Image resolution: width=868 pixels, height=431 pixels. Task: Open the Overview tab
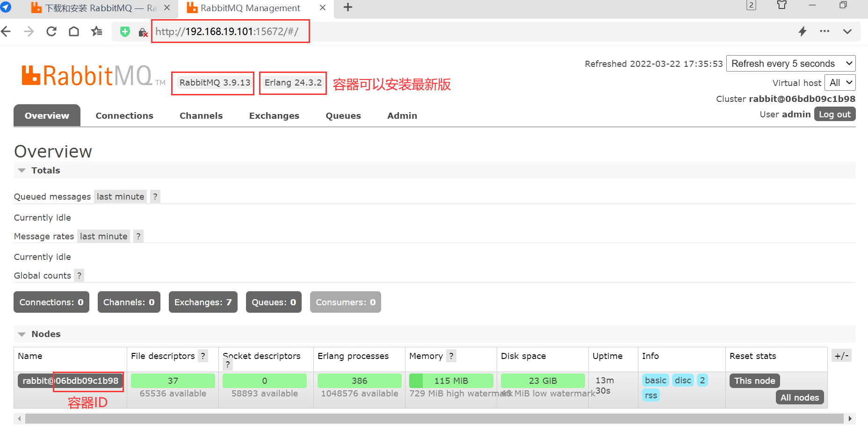click(x=47, y=115)
